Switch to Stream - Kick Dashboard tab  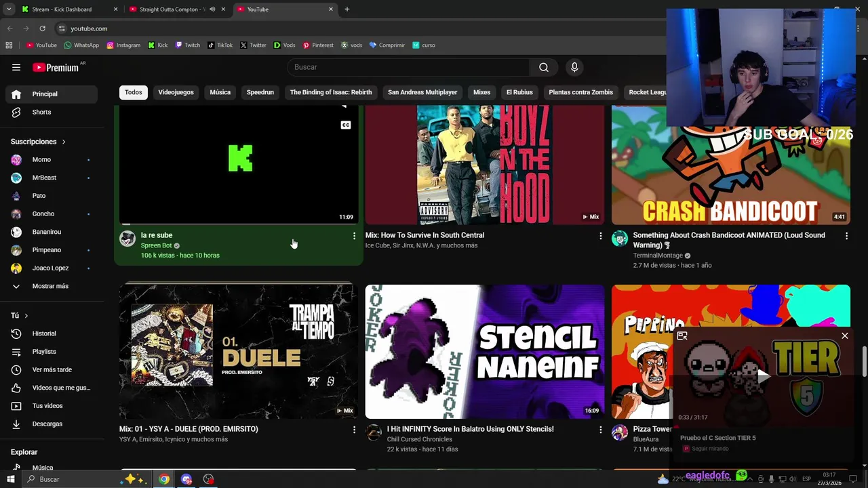tap(68, 9)
